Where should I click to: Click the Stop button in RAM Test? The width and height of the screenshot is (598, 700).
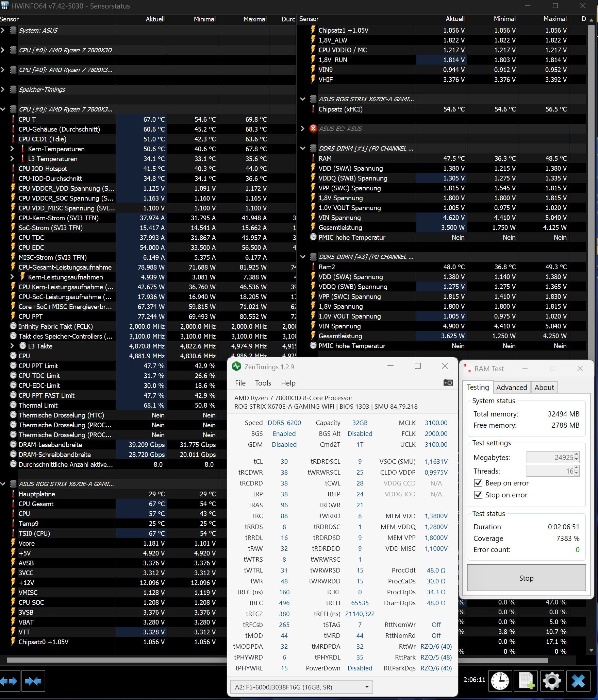(x=526, y=578)
